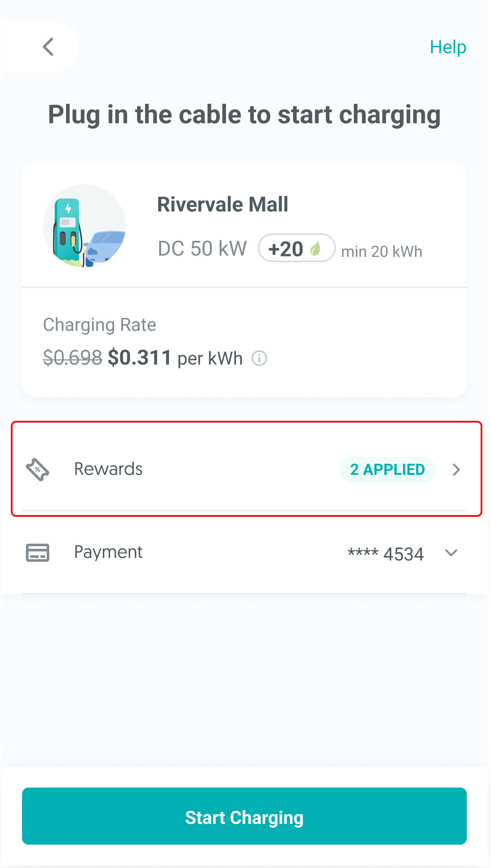The height and width of the screenshot is (868, 491).
Task: Tap the +20 green points badge
Action: tap(296, 249)
